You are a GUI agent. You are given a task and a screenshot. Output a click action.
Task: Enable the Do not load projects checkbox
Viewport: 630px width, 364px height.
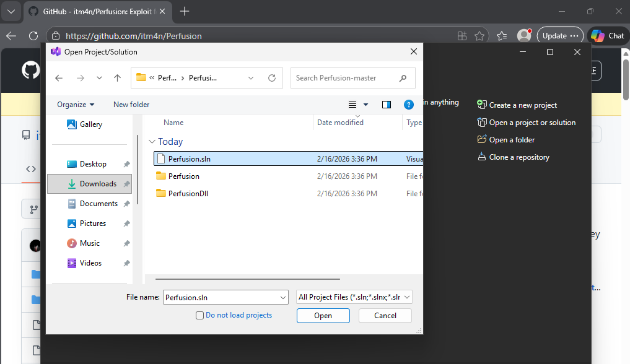point(199,315)
